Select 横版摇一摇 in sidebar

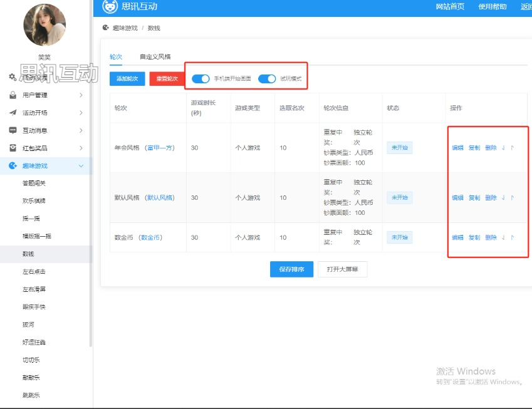[x=36, y=236]
